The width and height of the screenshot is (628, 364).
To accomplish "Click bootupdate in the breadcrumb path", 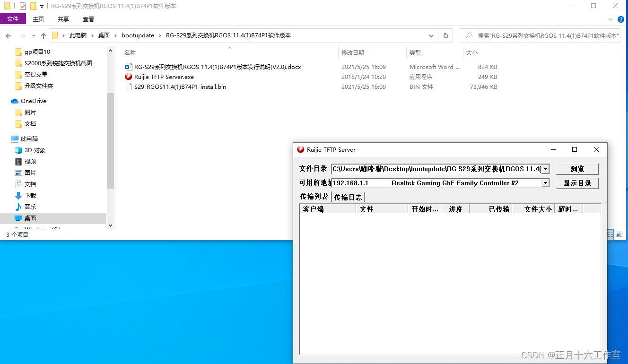I will point(138,35).
